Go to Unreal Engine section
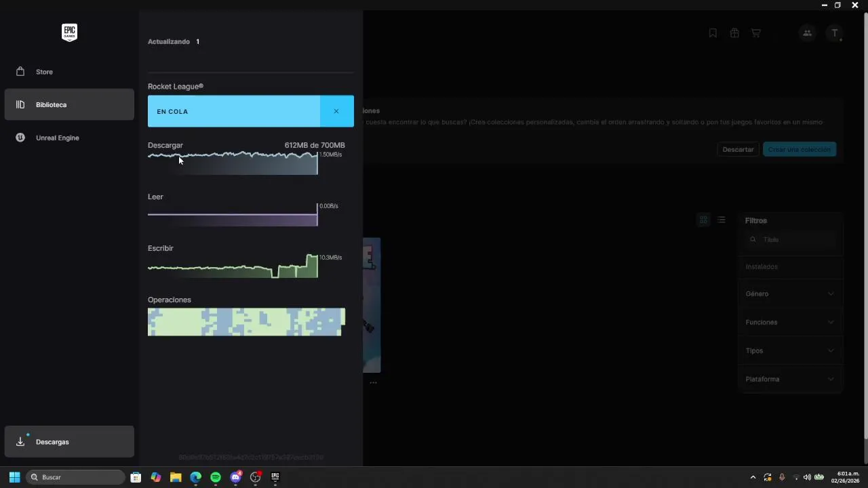 69,138
